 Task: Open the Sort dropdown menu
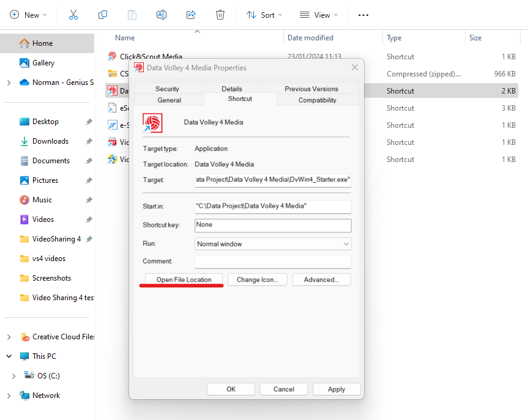265,15
